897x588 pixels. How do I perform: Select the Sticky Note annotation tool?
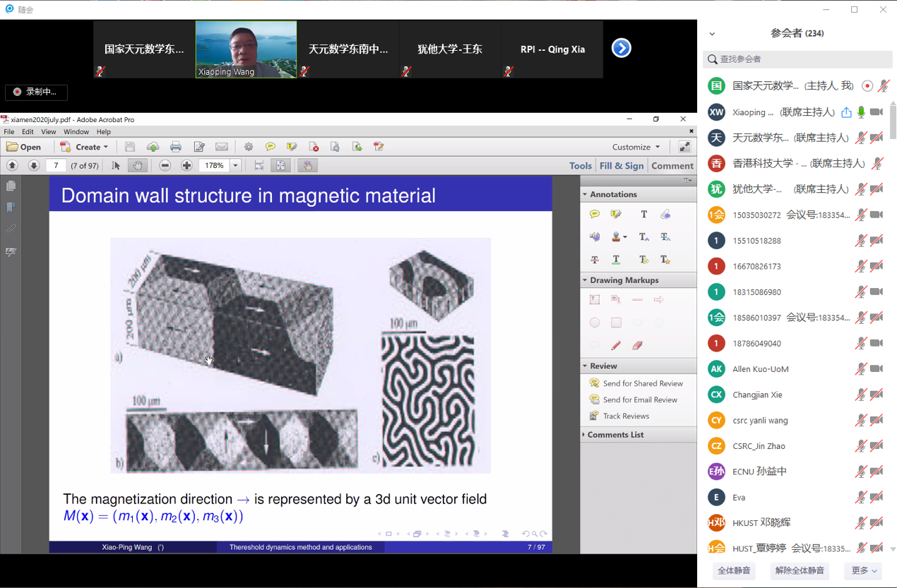pyautogui.click(x=595, y=215)
